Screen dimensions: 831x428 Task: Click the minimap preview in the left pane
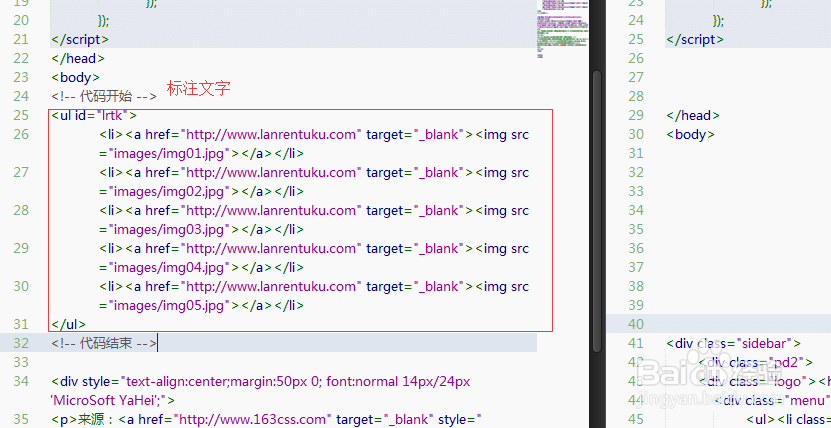pos(562,29)
